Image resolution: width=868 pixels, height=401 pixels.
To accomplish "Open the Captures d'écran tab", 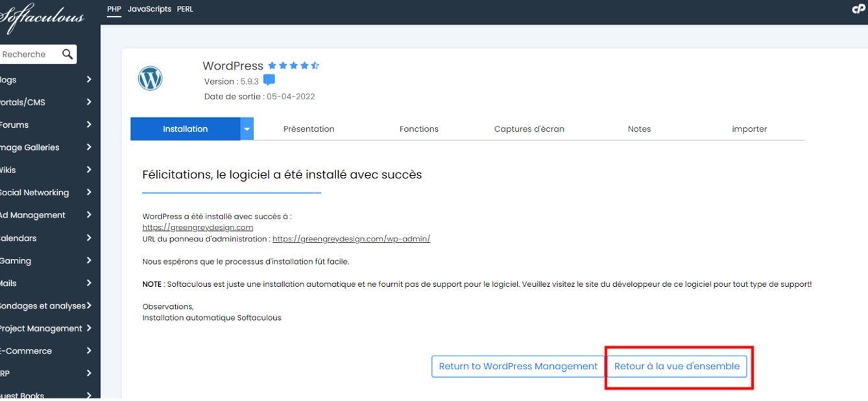I will pos(529,128).
